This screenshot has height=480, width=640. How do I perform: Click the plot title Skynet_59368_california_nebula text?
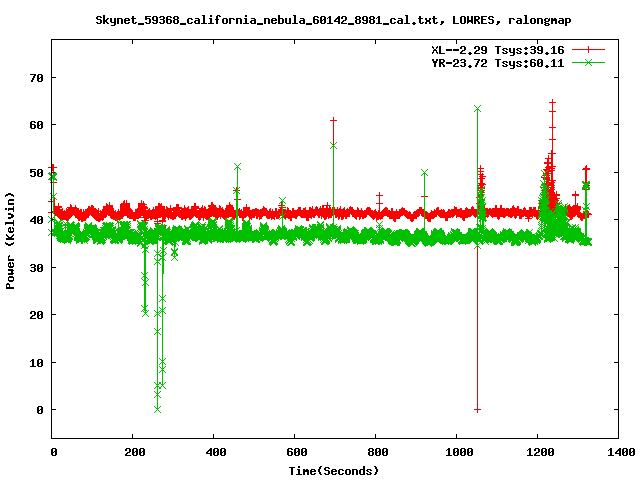pyautogui.click(x=333, y=20)
